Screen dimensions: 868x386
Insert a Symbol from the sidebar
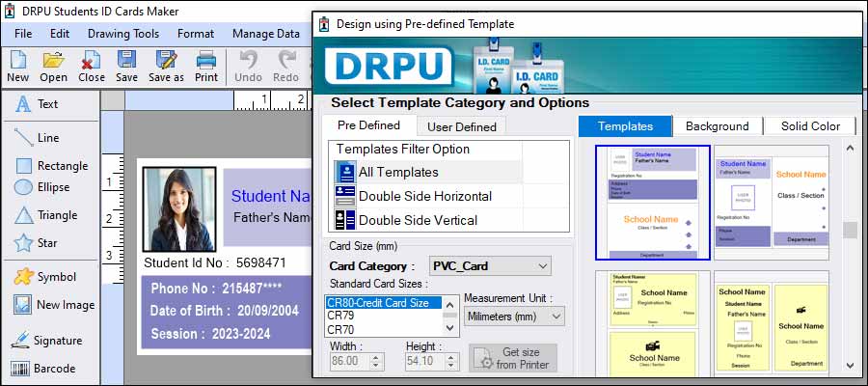pyautogui.click(x=45, y=277)
